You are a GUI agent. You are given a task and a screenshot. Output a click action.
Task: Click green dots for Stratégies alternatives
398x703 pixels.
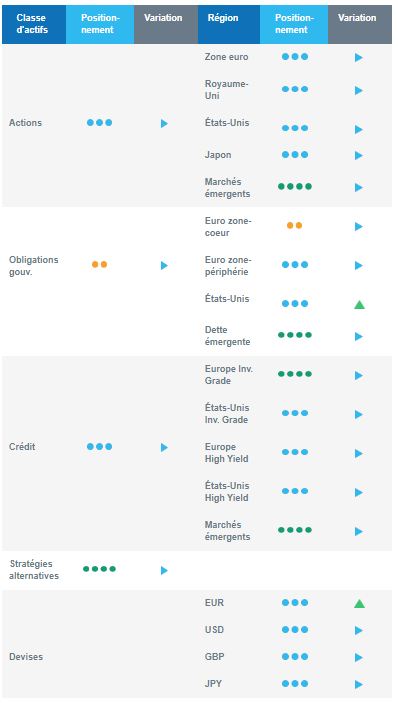[100, 569]
